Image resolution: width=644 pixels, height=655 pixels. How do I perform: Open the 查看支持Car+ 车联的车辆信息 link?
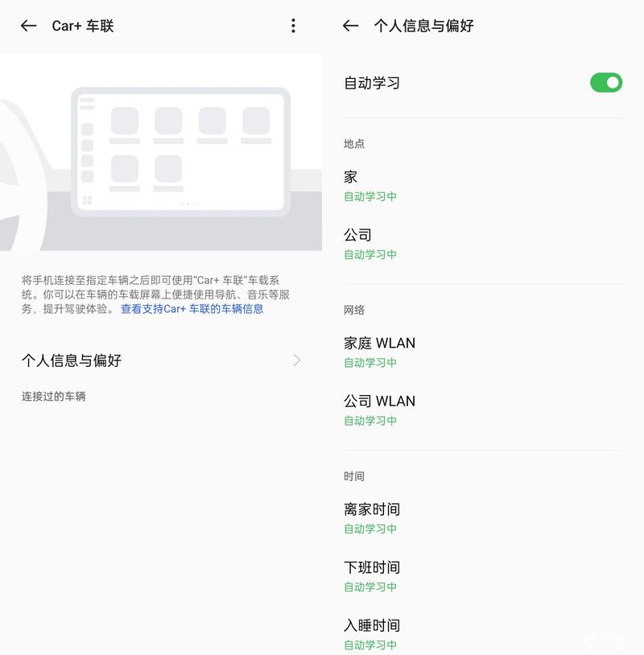(x=192, y=309)
